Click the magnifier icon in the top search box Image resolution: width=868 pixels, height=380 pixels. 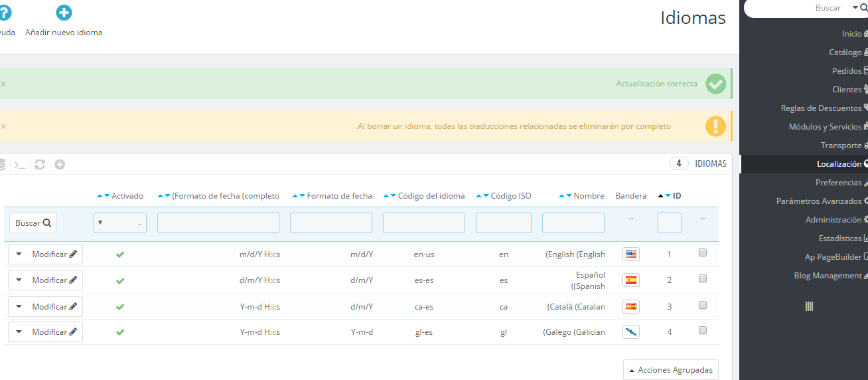click(863, 8)
